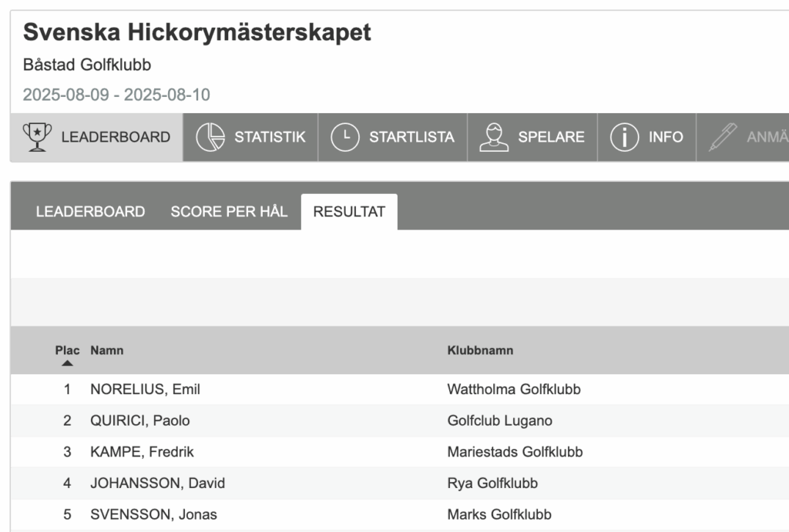Click the trophy Leaderboard icon
Viewport: 789px width, 532px height.
37,137
